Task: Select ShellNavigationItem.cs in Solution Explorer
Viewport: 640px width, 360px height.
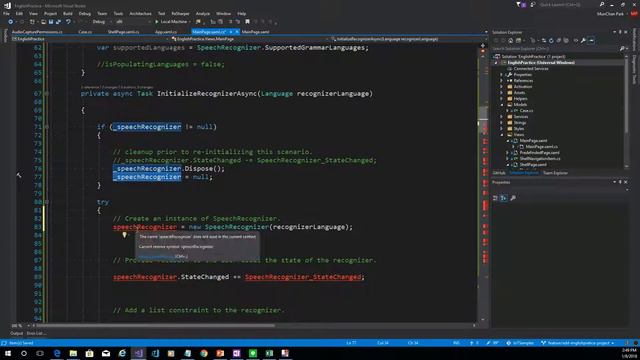Action: coord(540,159)
